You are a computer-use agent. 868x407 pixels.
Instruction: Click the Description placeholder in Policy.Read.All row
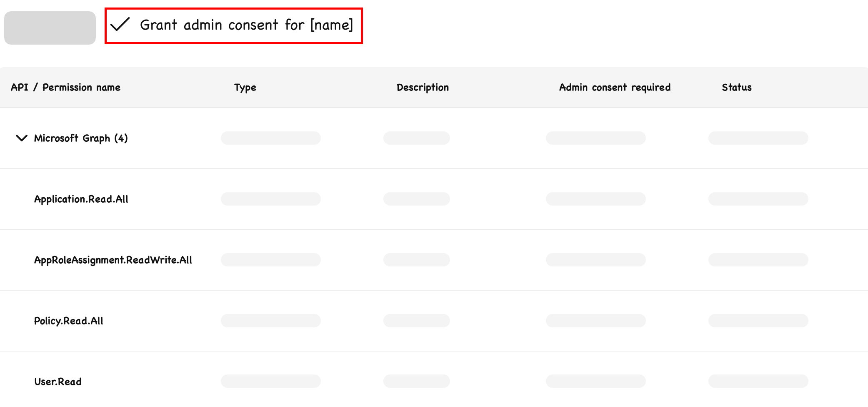point(416,321)
